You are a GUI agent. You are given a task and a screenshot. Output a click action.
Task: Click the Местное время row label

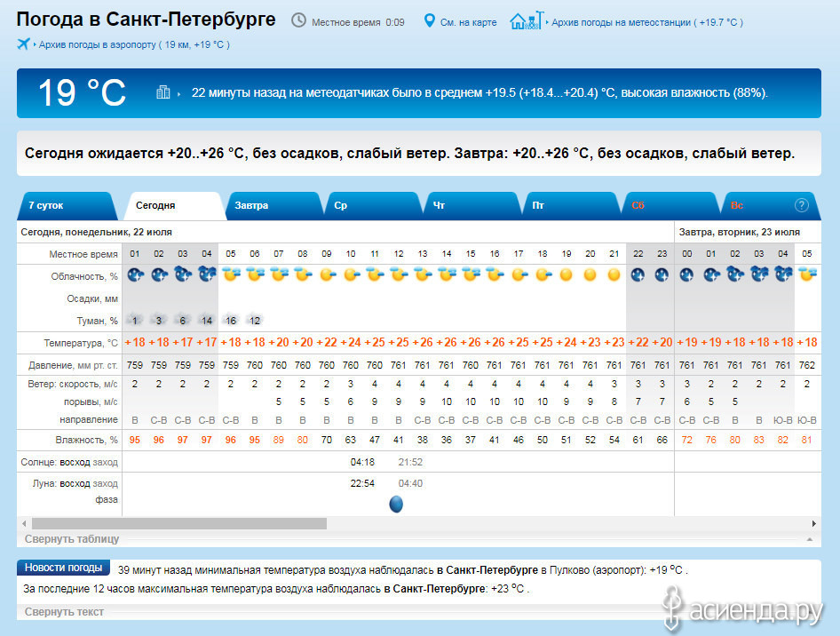coord(83,254)
